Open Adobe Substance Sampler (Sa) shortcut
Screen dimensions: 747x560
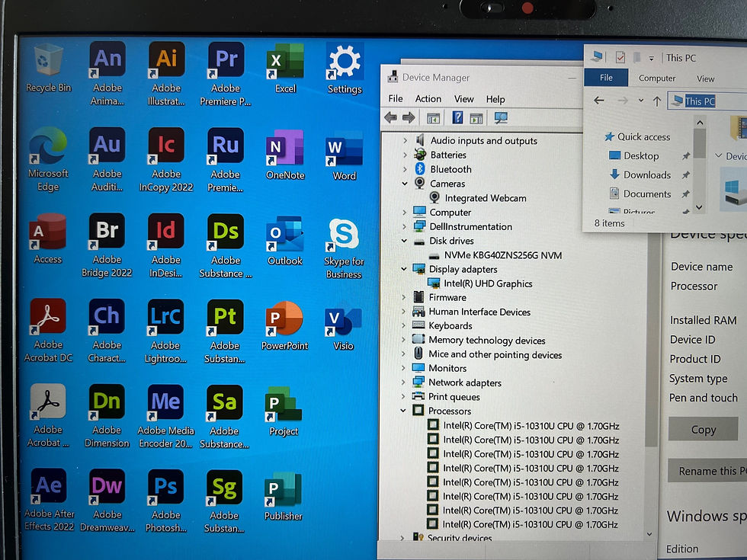pos(224,417)
